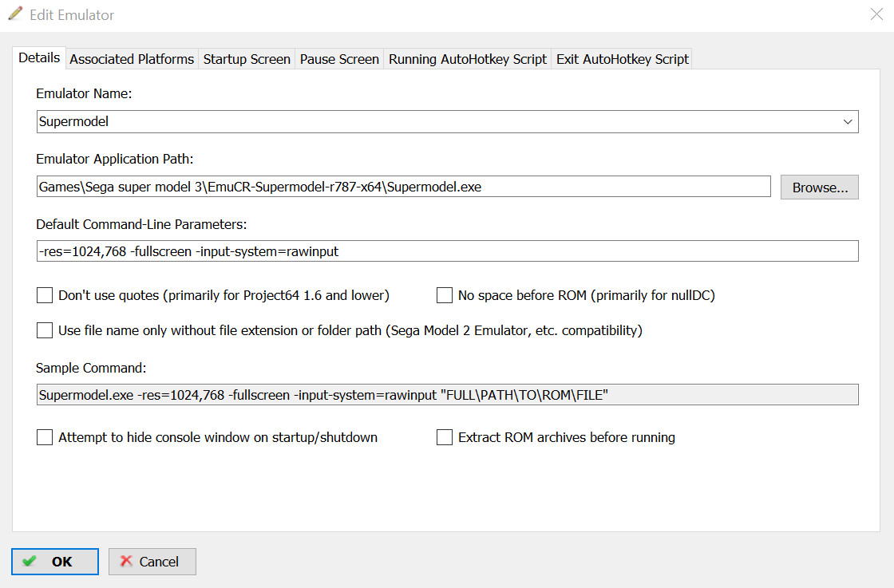Viewport: 894px width, 588px height.
Task: Expand the Emulator Name dropdown arrow
Action: pos(847,122)
